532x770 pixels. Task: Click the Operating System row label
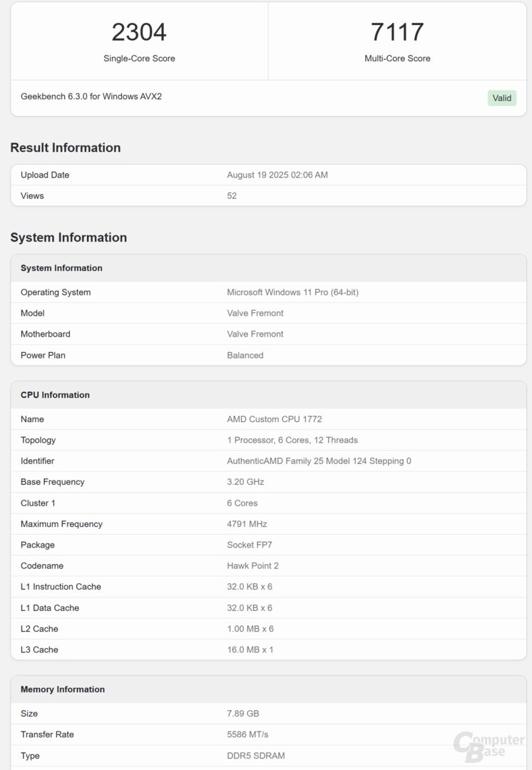coord(56,292)
